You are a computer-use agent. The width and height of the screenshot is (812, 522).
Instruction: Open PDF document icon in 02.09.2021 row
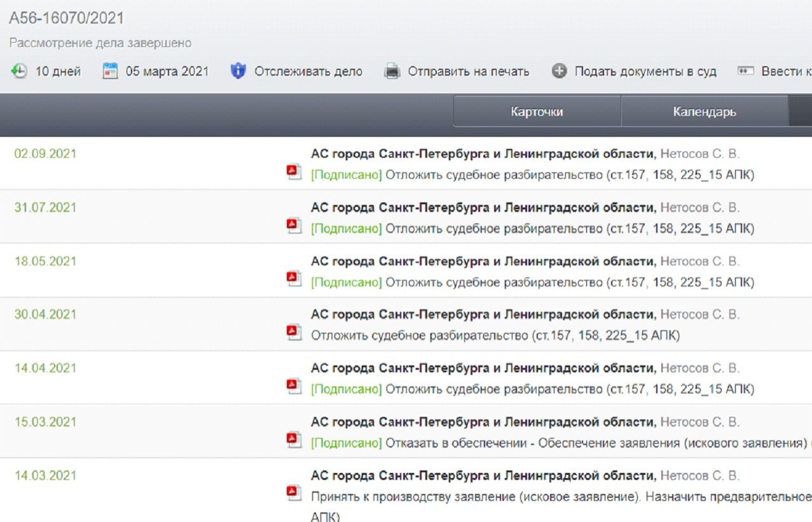pos(293,172)
